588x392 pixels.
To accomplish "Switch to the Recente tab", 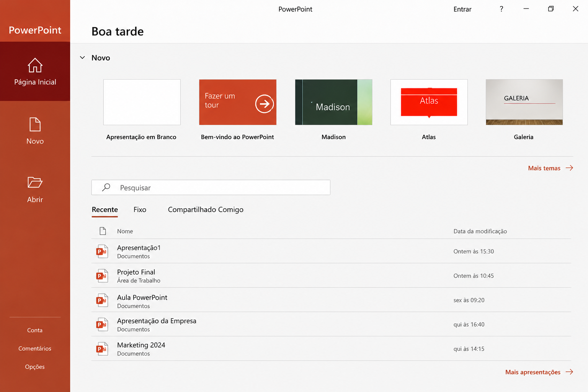I will coord(105,210).
